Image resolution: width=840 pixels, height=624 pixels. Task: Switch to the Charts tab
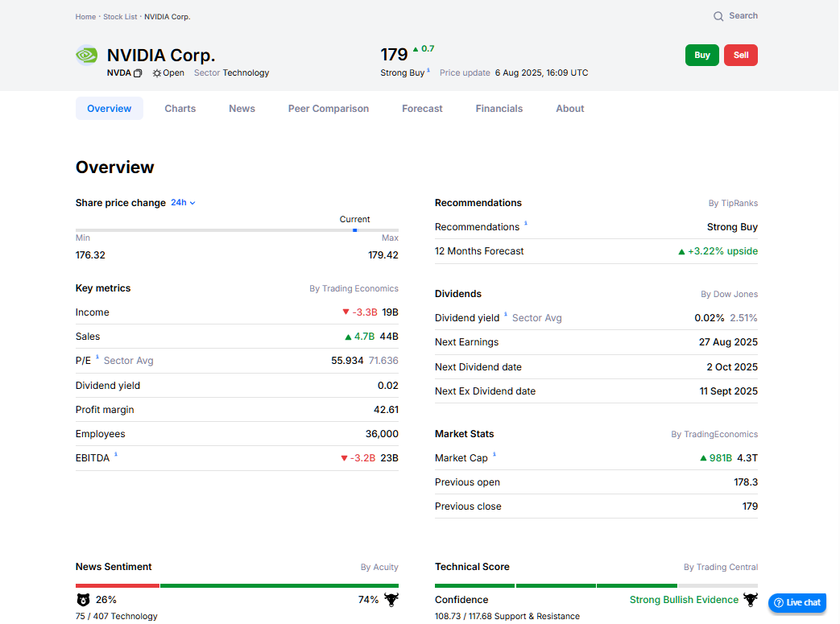coord(180,109)
